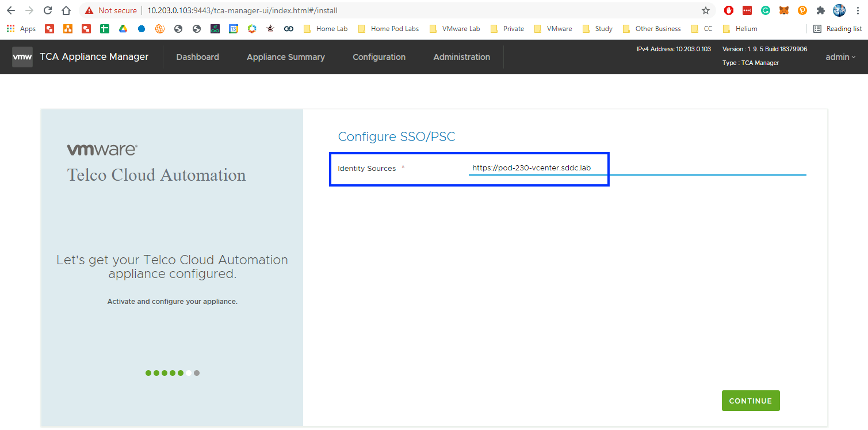Expand the admin user dropdown
This screenshot has width=868, height=430.
(x=840, y=57)
